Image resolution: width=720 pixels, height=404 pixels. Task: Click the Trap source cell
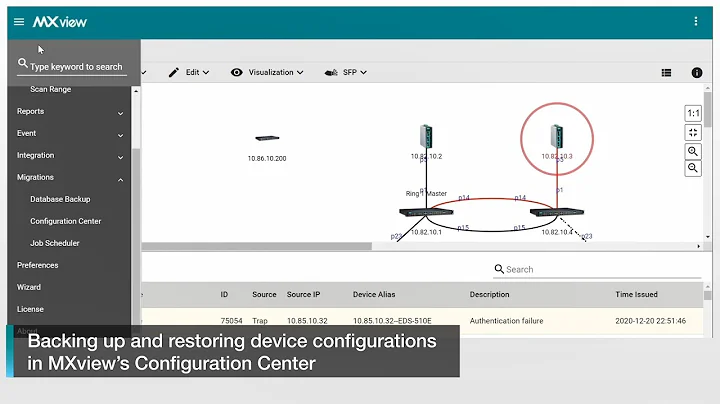pyautogui.click(x=259, y=321)
